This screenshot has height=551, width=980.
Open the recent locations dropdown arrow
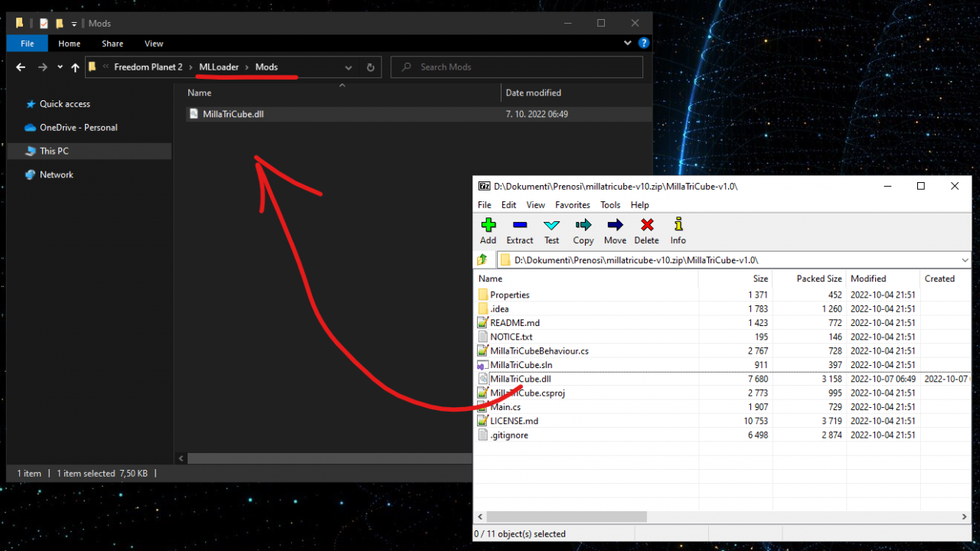coord(60,67)
